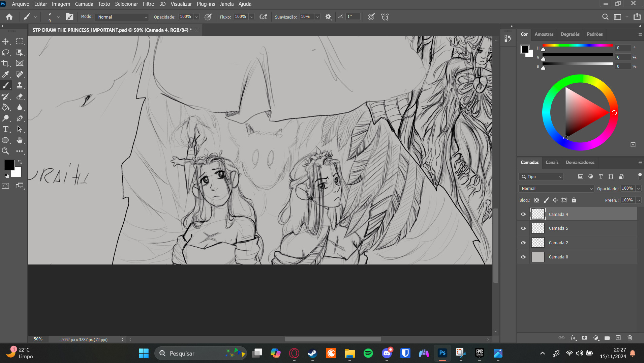Viewport: 644px width, 363px height.
Task: Hide the Camada 4 layer
Action: coord(523,214)
